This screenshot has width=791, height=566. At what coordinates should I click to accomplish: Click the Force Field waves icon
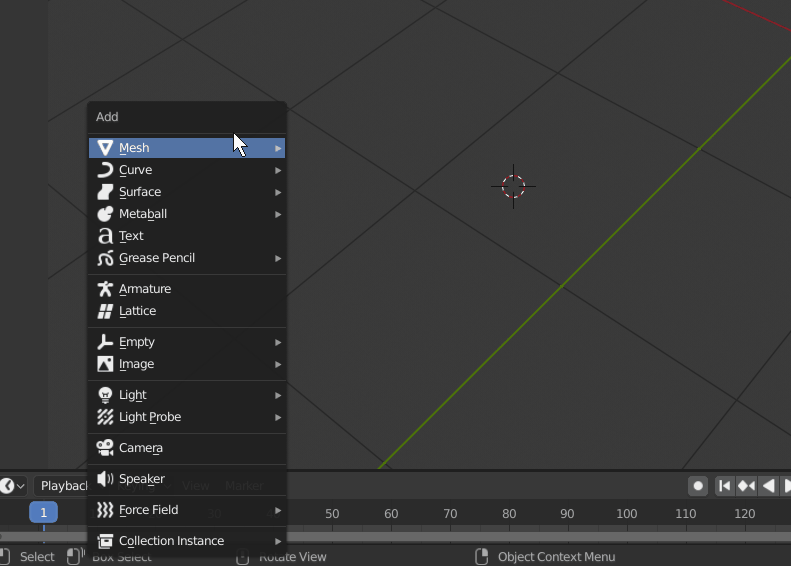[105, 510]
